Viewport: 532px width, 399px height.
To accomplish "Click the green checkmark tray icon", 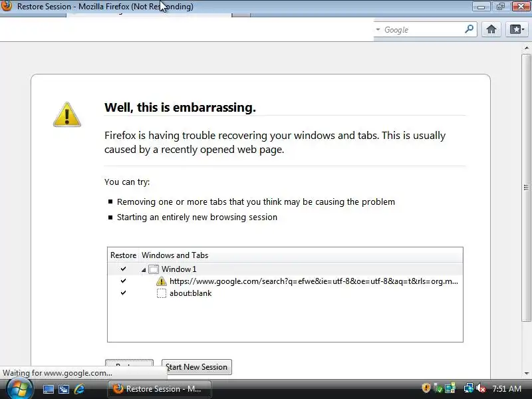I will (438, 388).
